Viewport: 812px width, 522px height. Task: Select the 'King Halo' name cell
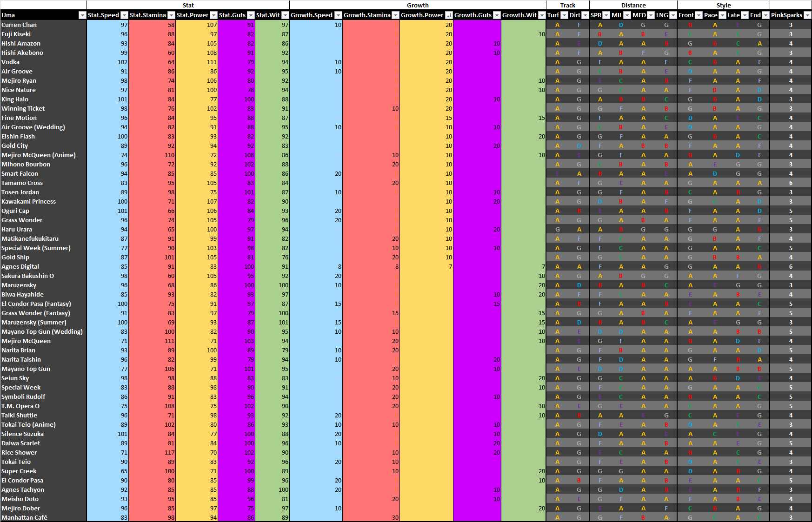click(43, 99)
